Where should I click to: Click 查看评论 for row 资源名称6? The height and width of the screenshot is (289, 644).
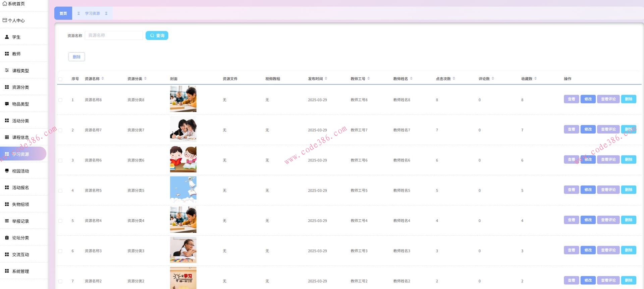(608, 159)
